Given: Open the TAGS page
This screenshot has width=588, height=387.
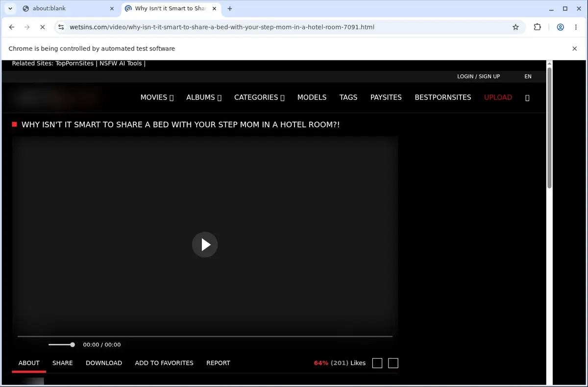Looking at the screenshot, I should pos(348,97).
